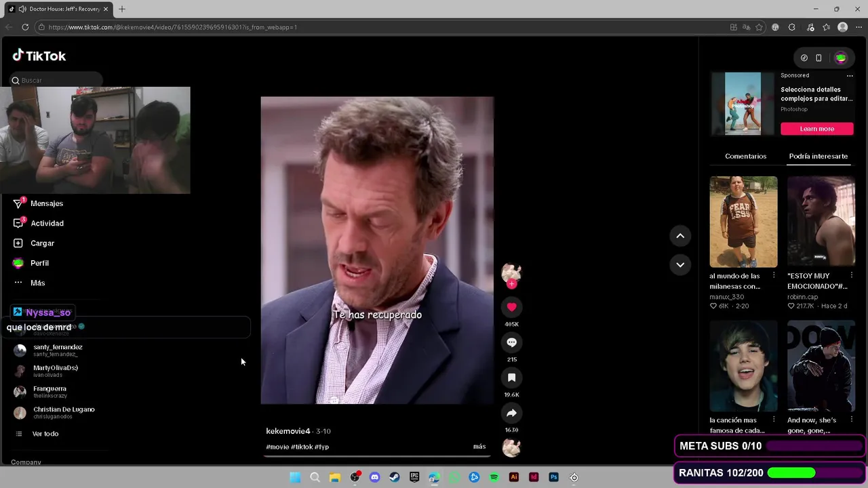The image size is (868, 488).
Task: Click the get mobile app phone icon
Action: coord(818,58)
